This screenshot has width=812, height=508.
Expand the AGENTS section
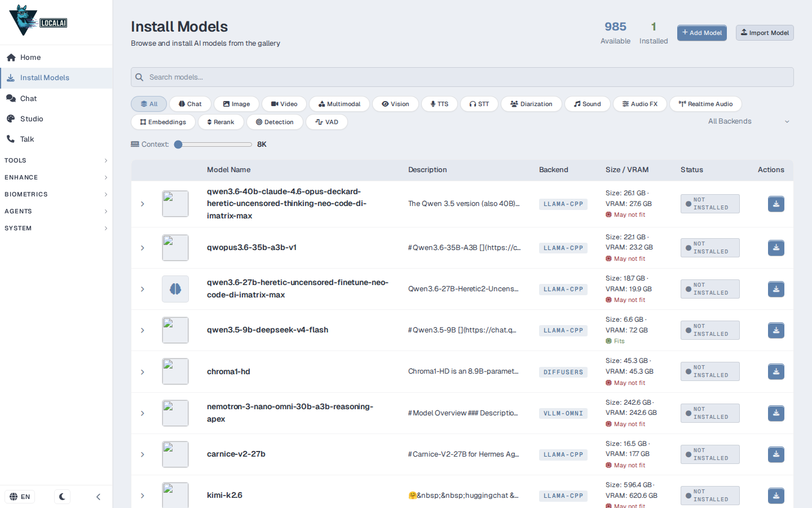pos(56,211)
